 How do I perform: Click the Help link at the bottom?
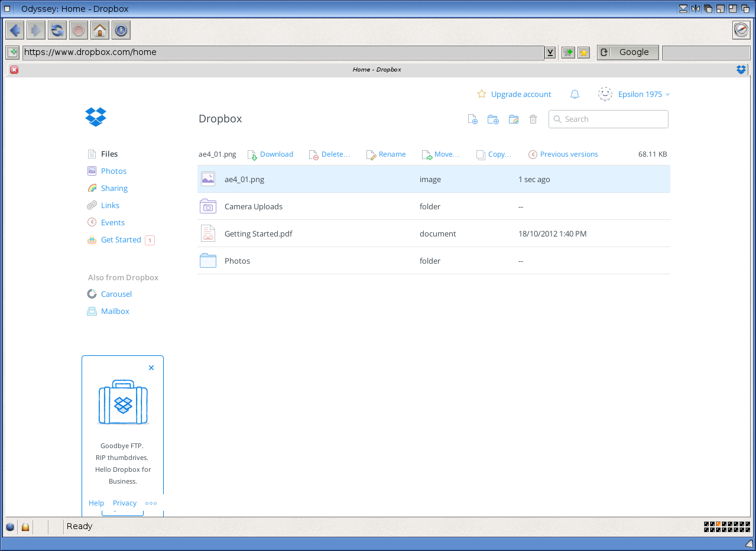pyautogui.click(x=96, y=503)
